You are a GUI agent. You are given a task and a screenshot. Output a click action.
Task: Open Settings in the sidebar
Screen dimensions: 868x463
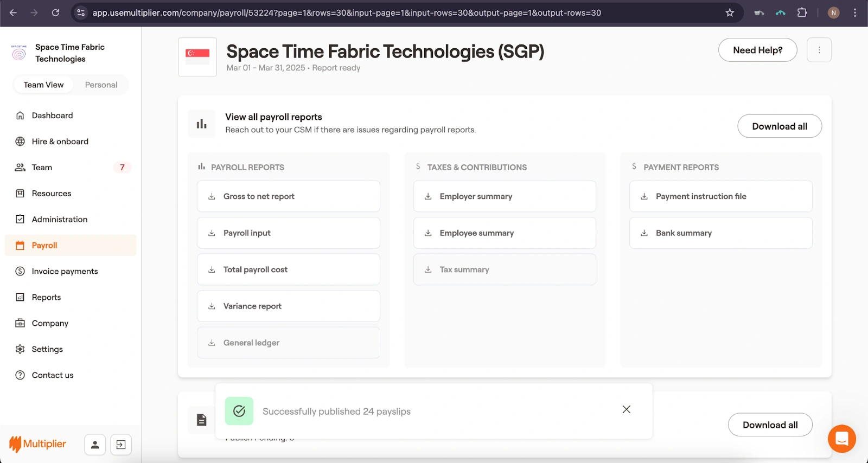click(71, 349)
